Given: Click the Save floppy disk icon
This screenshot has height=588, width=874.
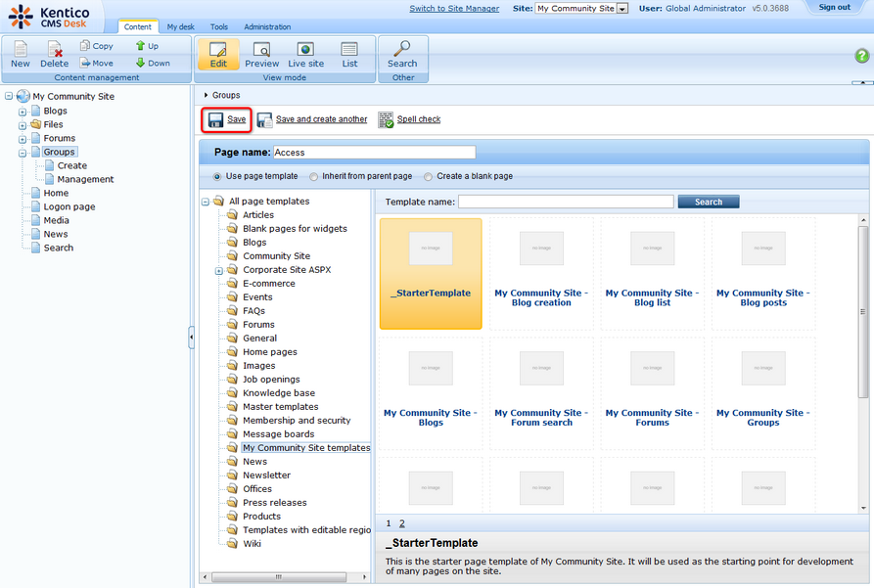Looking at the screenshot, I should [215, 119].
